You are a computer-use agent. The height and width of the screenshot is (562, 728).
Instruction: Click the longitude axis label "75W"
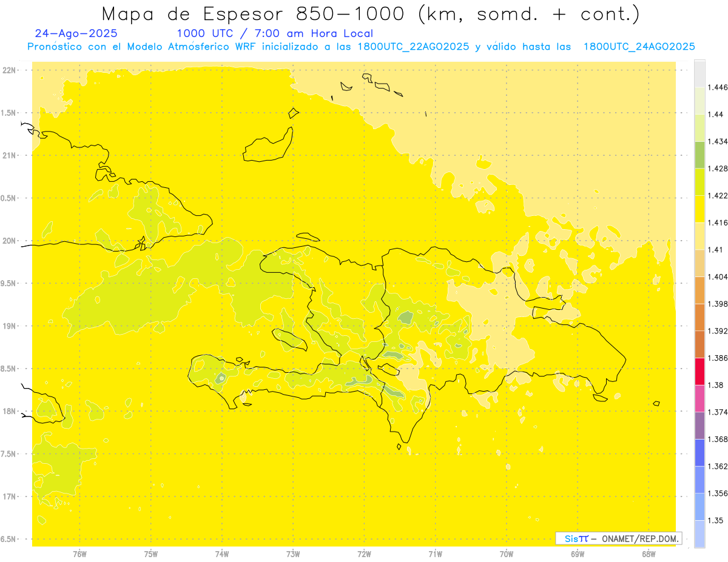151,554
